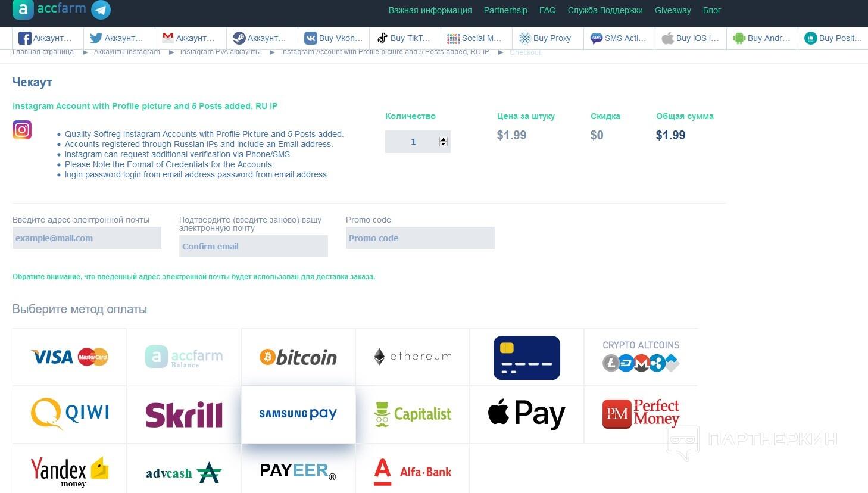Open the Telegram channel icon
The height and width of the screenshot is (493, 868).
coord(101,10)
